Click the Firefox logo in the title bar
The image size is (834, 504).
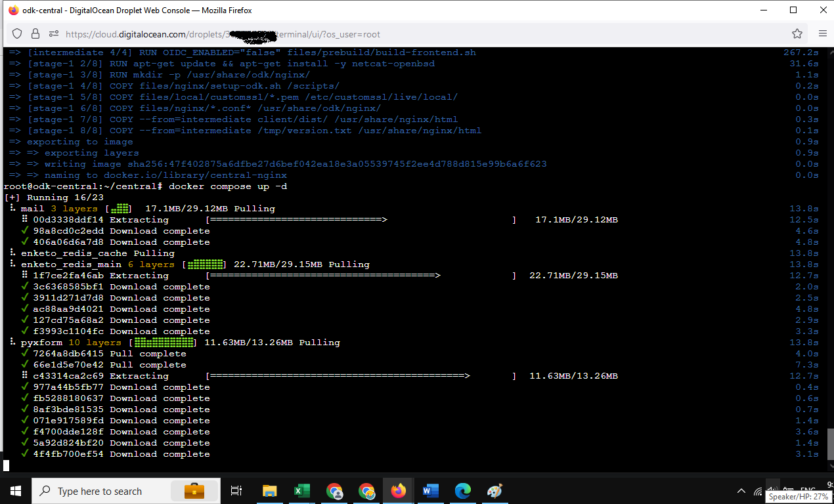click(13, 10)
